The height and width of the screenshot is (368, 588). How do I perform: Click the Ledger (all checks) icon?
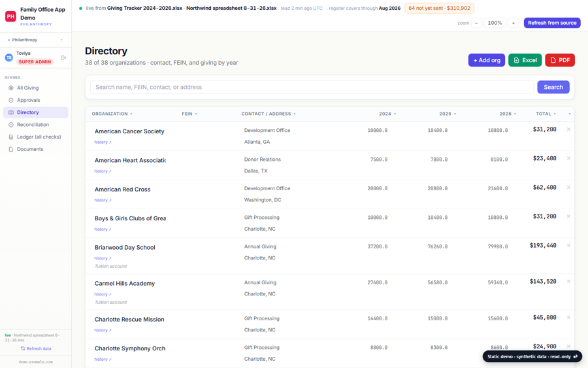(11, 137)
